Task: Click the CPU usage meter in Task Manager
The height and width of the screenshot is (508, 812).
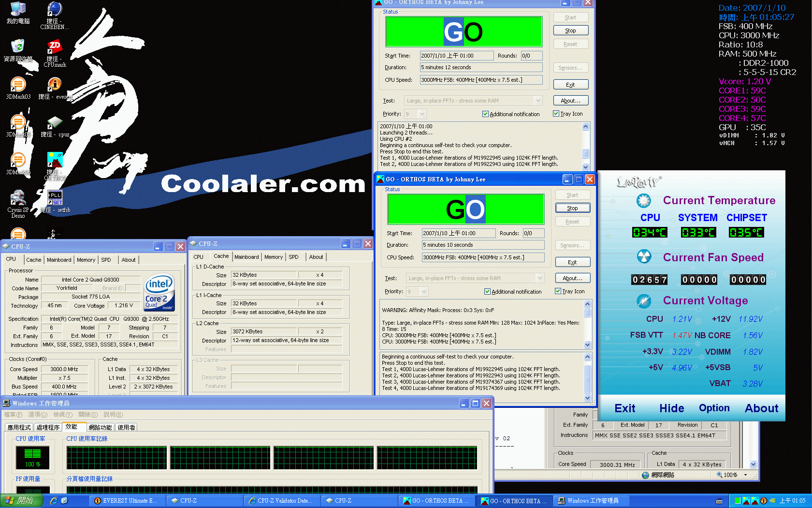Action: 33,458
